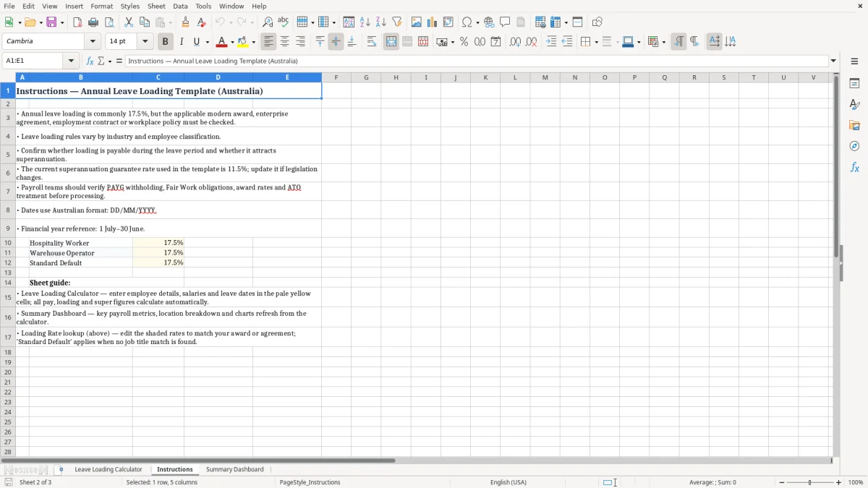Open the Sheet menu
The height and width of the screenshot is (488, 868).
[156, 6]
